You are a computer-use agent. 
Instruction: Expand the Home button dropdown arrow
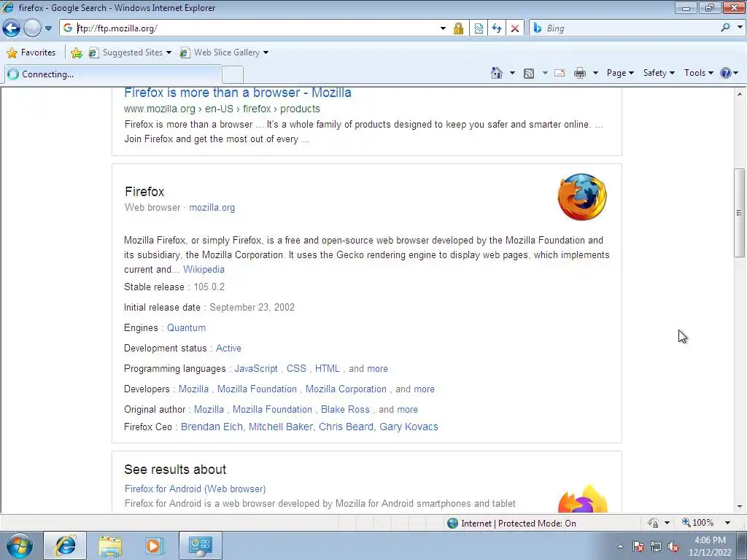pyautogui.click(x=512, y=73)
